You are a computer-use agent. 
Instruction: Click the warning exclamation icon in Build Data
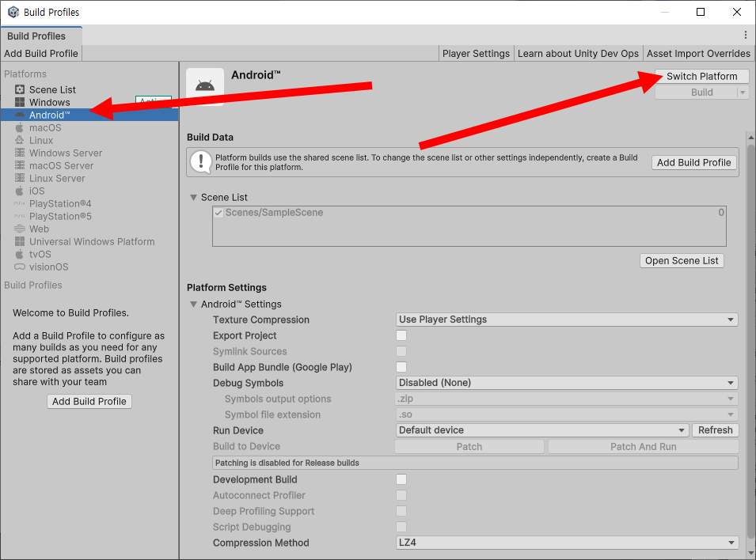click(201, 161)
